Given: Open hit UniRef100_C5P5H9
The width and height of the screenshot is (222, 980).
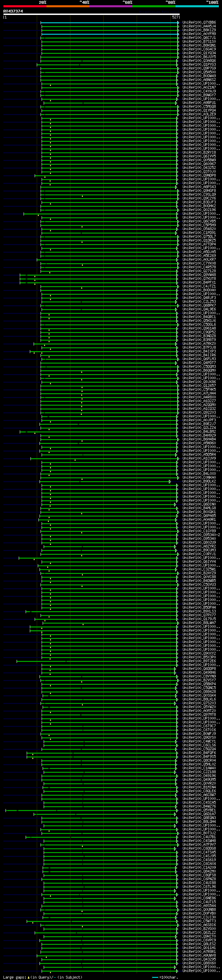Looking at the screenshot, I should (x=199, y=225).
